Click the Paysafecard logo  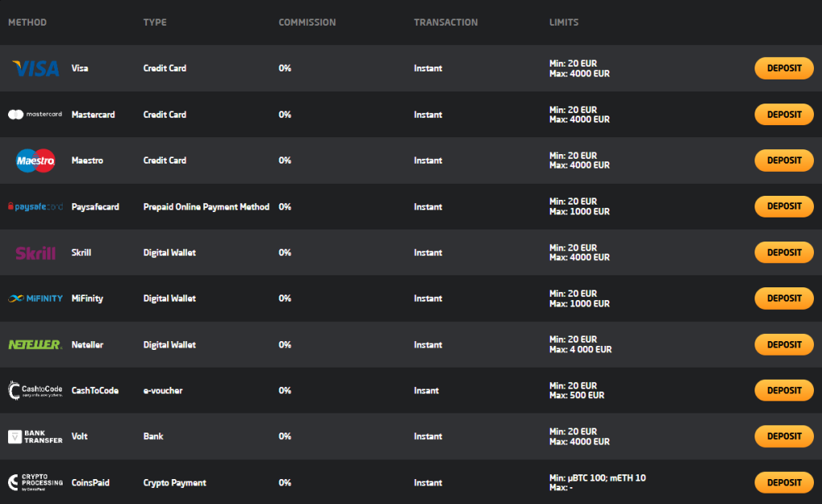tap(35, 207)
